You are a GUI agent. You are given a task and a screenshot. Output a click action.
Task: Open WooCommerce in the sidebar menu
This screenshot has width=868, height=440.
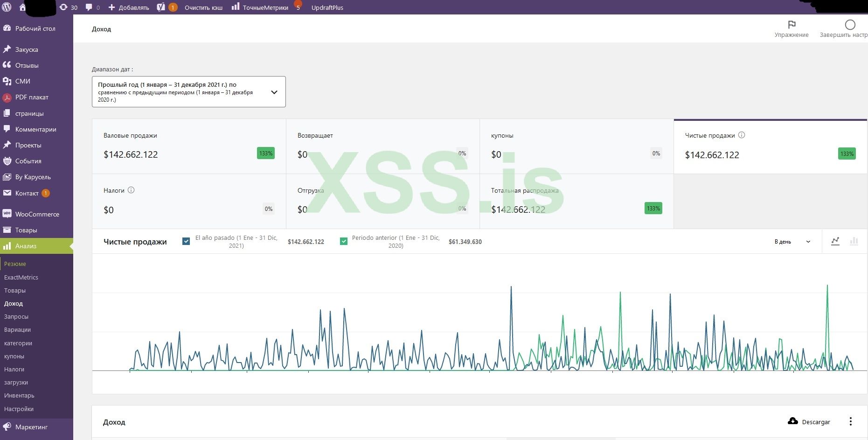[x=37, y=214]
